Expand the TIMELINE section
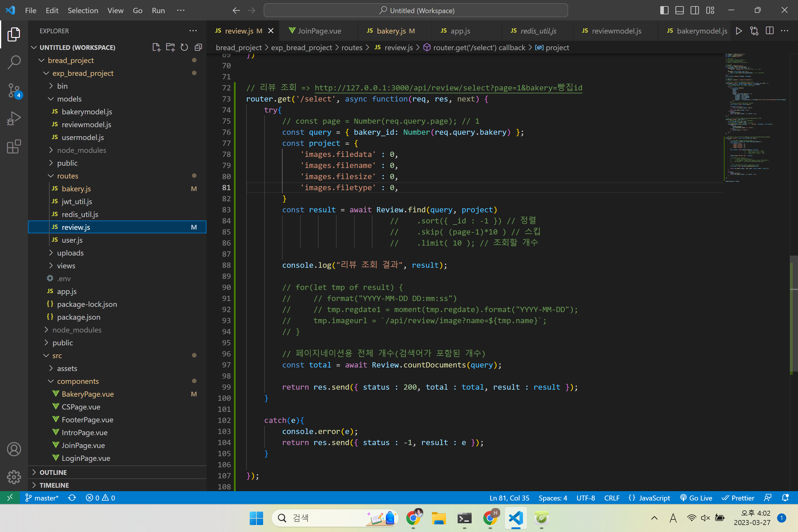Image resolution: width=798 pixels, height=532 pixels. [117, 485]
